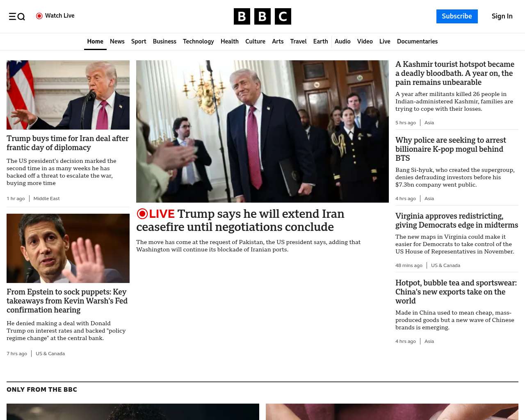525x420 pixels.
Task: Open the Earth navigation item
Action: point(321,41)
